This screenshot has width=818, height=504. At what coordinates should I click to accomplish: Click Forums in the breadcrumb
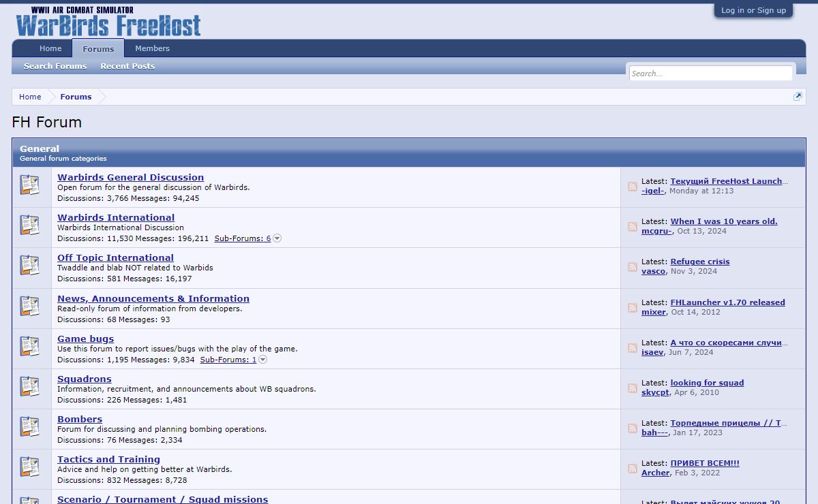76,97
